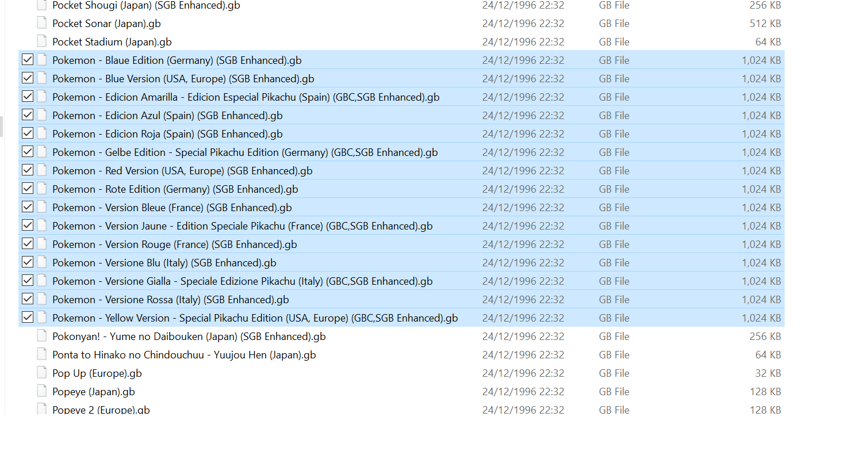This screenshot has height=451, width=868.
Task: Click file icon of Pokemon - Versione Rossa
Action: pyautogui.click(x=41, y=299)
